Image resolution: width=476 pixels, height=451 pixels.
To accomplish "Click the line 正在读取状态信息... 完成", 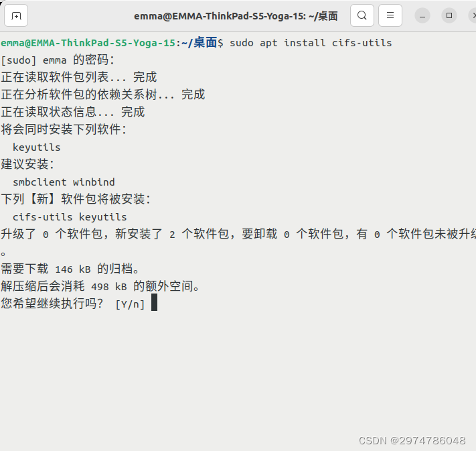I will click(x=72, y=112).
